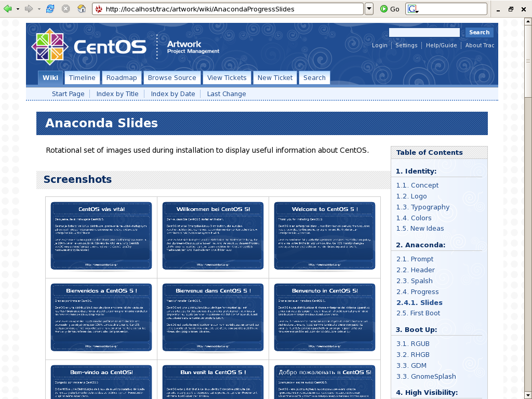Click the 'Anaconda Slides' page title
532x399 pixels.
[x=101, y=123]
